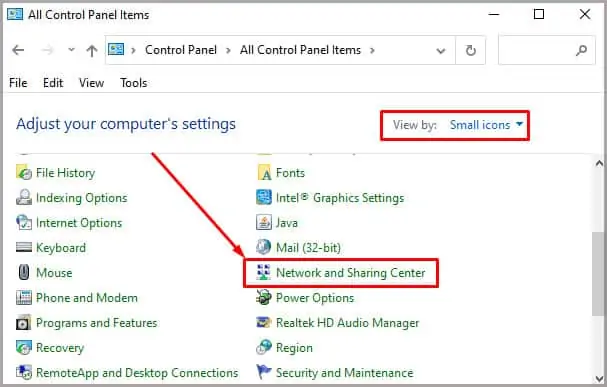Open the Recovery link

click(x=60, y=348)
